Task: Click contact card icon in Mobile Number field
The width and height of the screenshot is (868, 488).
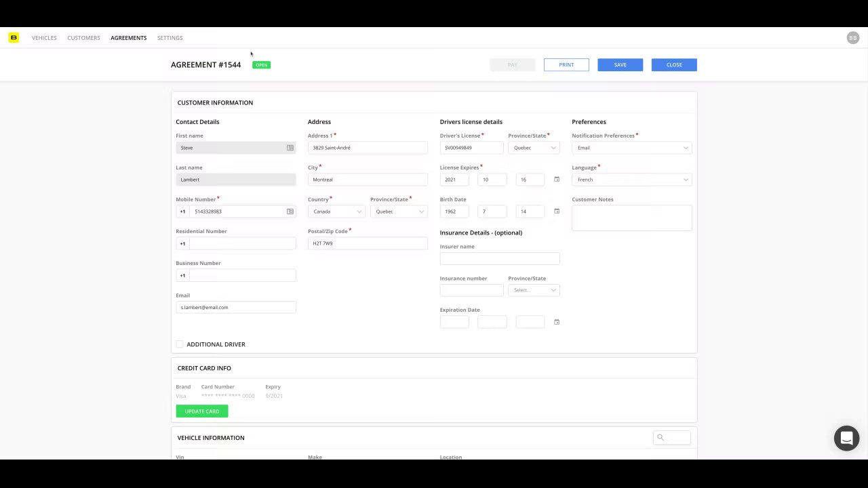Action: [x=290, y=211]
